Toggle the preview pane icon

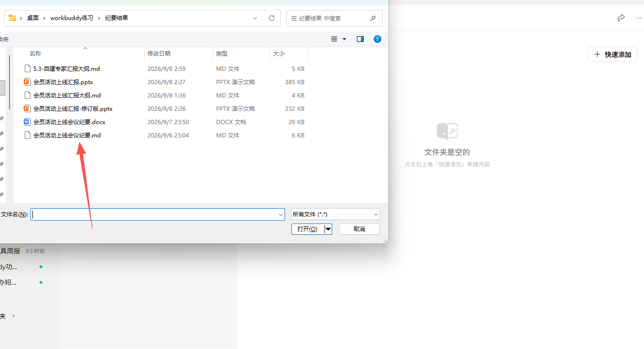click(x=360, y=39)
